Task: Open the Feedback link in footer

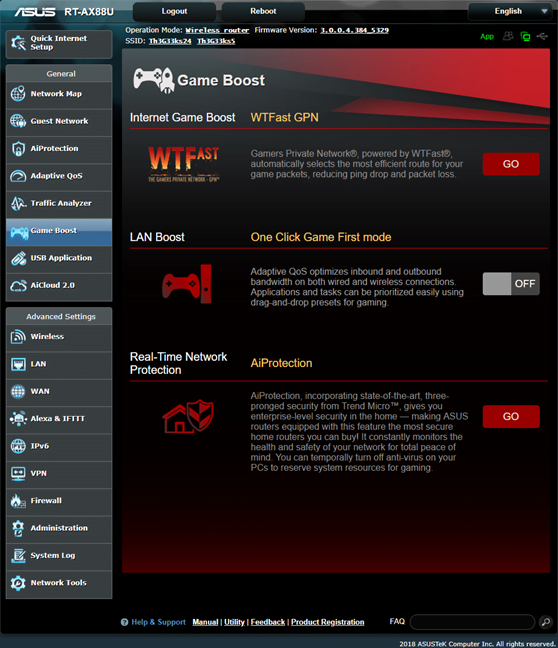Action: tap(268, 622)
